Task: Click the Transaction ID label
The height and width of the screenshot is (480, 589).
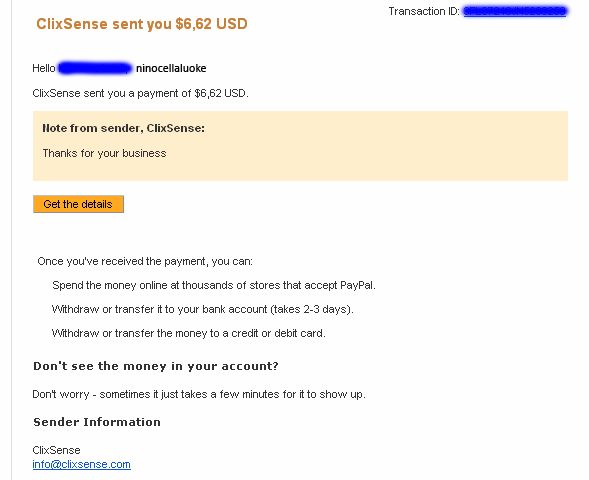Action: (424, 11)
